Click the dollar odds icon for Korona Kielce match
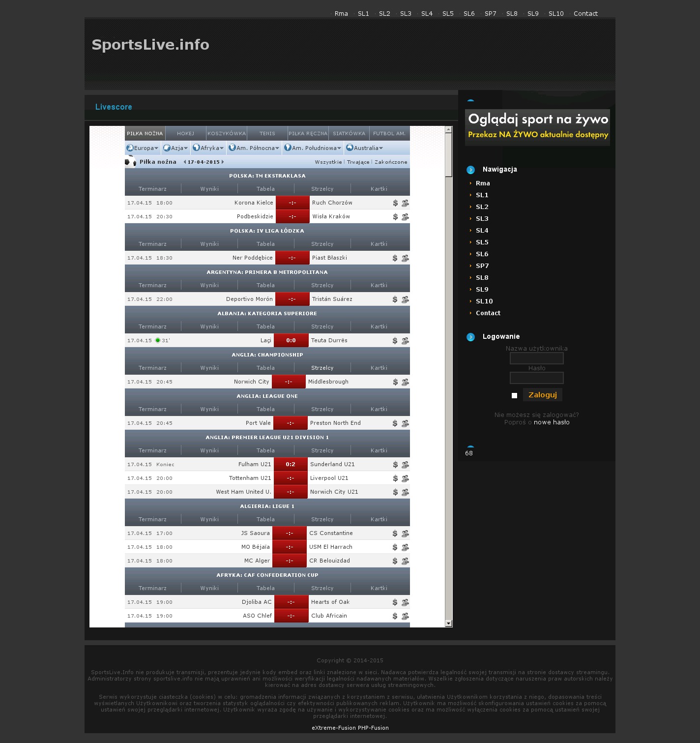The height and width of the screenshot is (743, 700). 395,203
